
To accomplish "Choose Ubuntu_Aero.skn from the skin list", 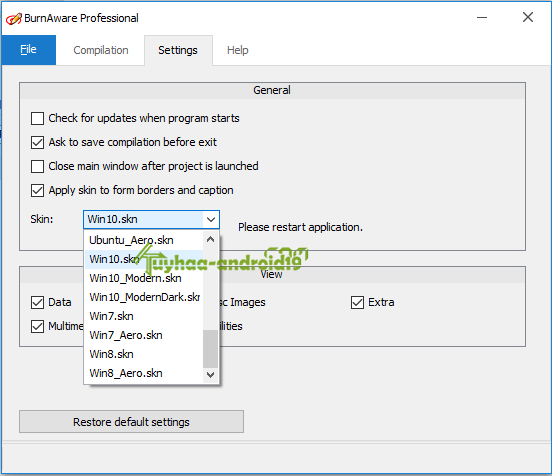I will click(144, 240).
